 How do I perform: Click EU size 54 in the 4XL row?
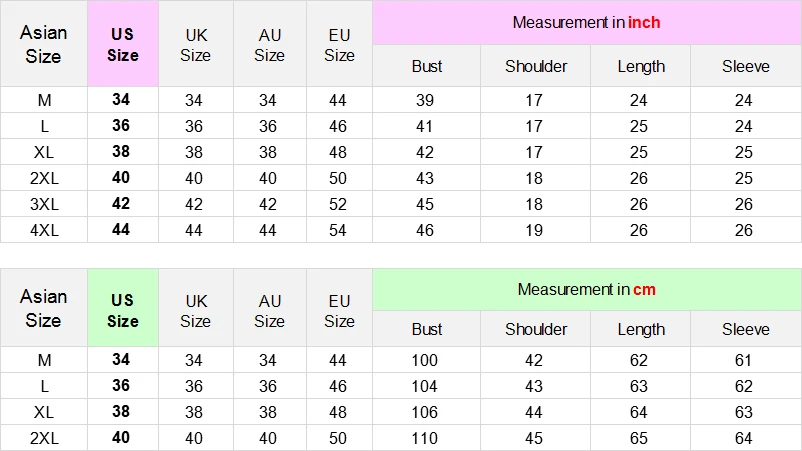(338, 230)
